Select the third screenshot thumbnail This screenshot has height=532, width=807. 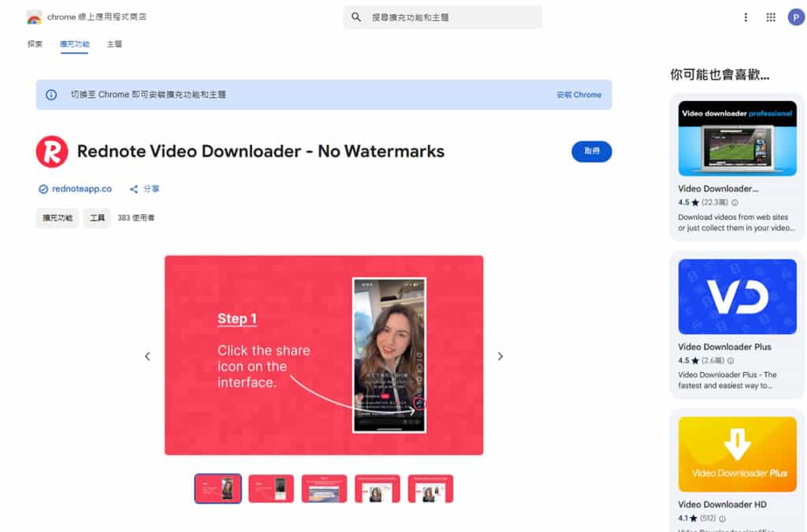(324, 489)
